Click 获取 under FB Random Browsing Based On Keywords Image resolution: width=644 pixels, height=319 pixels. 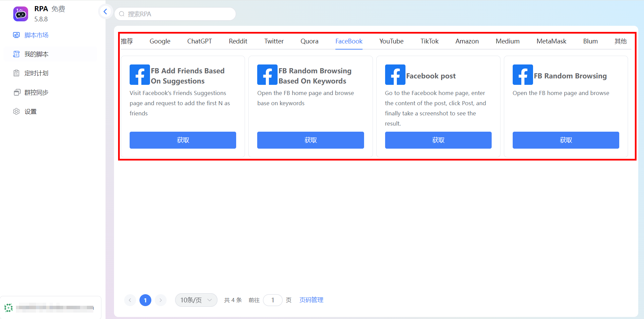coord(310,140)
